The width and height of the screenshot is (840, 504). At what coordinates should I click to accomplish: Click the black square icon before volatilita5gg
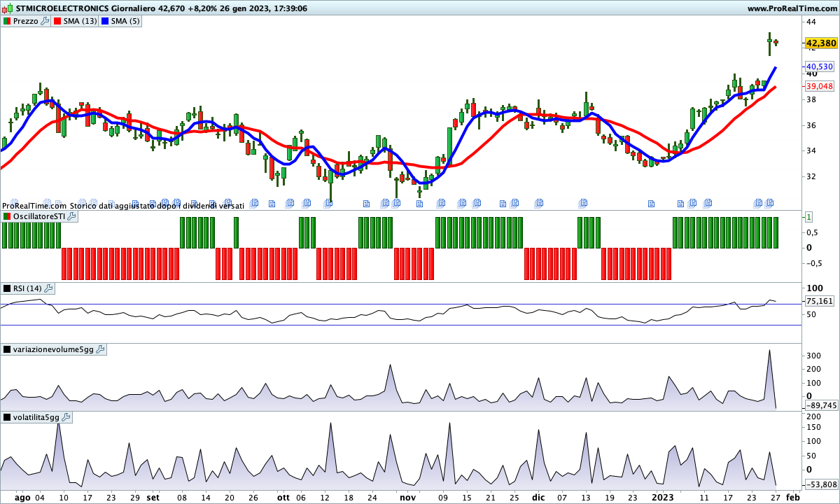pos(6,417)
